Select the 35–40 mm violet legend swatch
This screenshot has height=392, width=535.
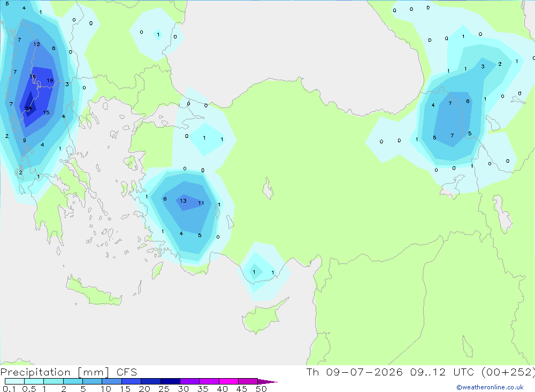(x=209, y=381)
